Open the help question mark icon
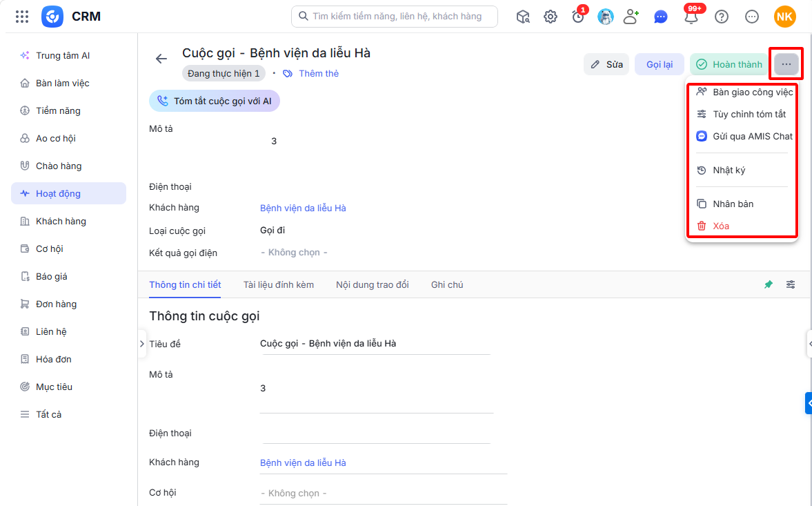 tap(722, 17)
